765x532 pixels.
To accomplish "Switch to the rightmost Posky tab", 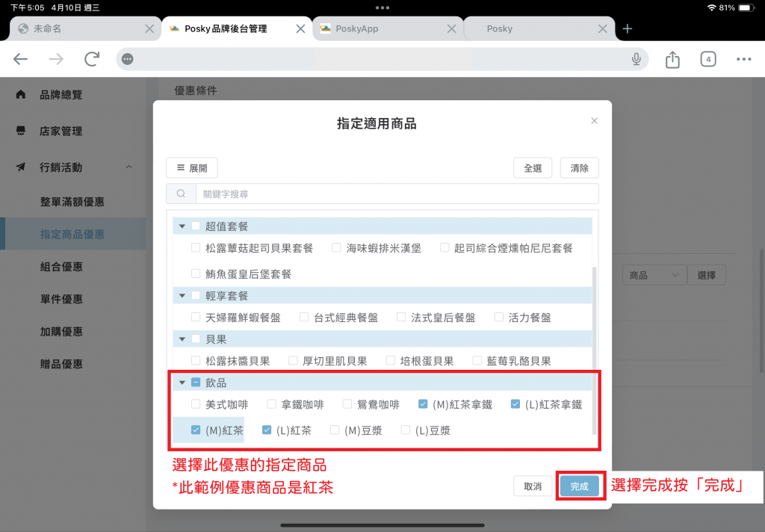I will [x=539, y=29].
